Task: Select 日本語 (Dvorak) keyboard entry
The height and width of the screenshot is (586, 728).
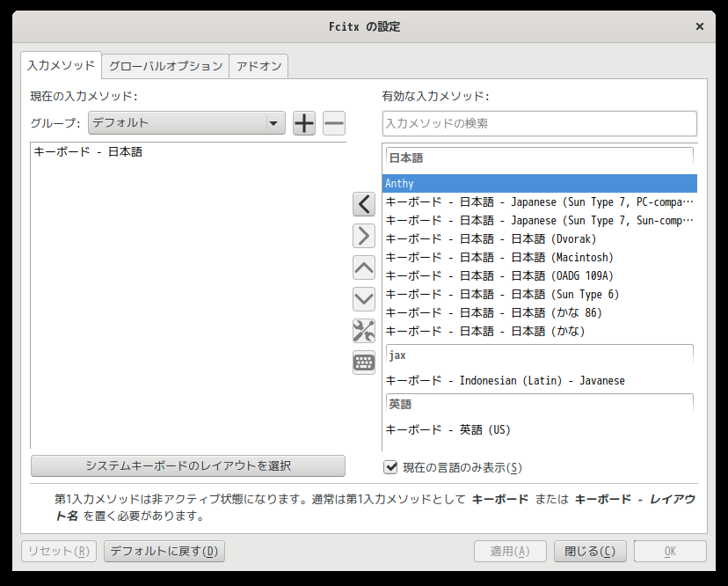Action: click(x=540, y=238)
